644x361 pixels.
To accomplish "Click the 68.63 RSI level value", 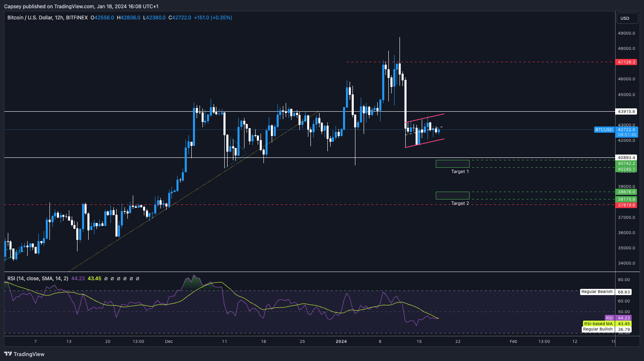I will 624,292.
